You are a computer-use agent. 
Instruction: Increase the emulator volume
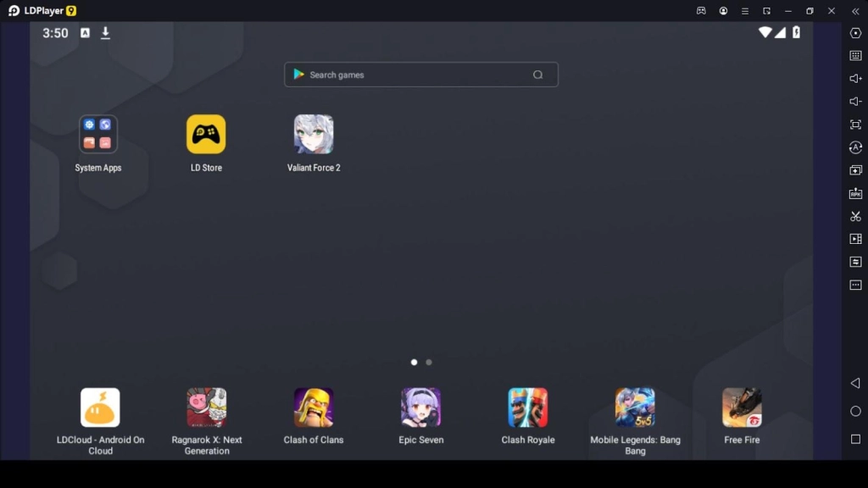coord(855,80)
